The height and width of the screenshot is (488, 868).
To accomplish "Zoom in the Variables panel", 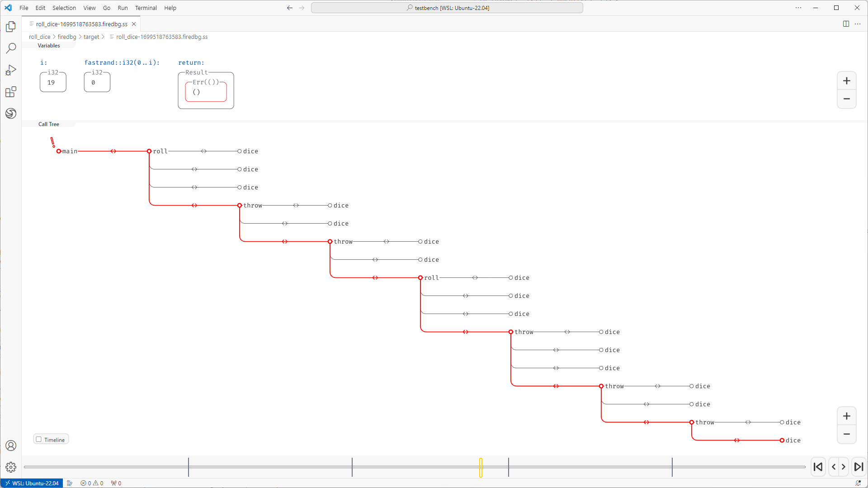I will 846,81.
